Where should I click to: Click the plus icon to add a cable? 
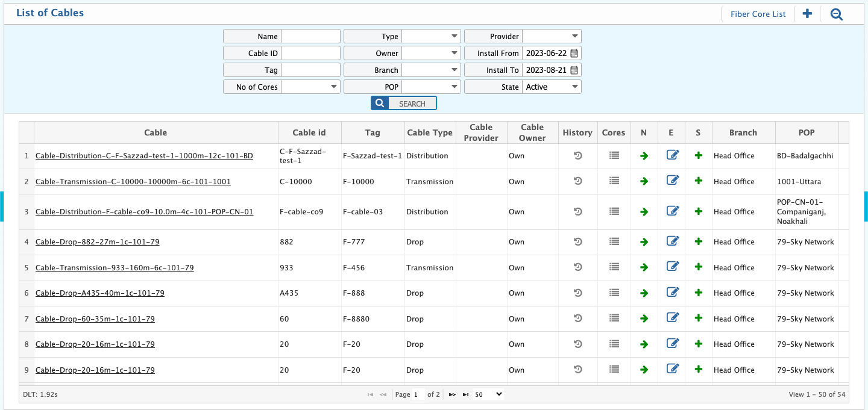pos(807,14)
